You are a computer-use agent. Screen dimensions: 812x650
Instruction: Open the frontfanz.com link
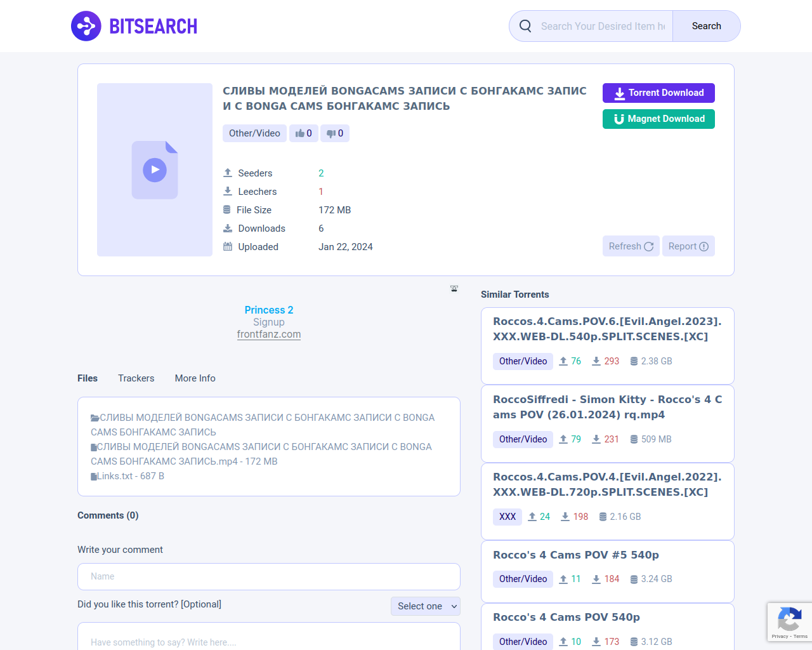click(269, 335)
